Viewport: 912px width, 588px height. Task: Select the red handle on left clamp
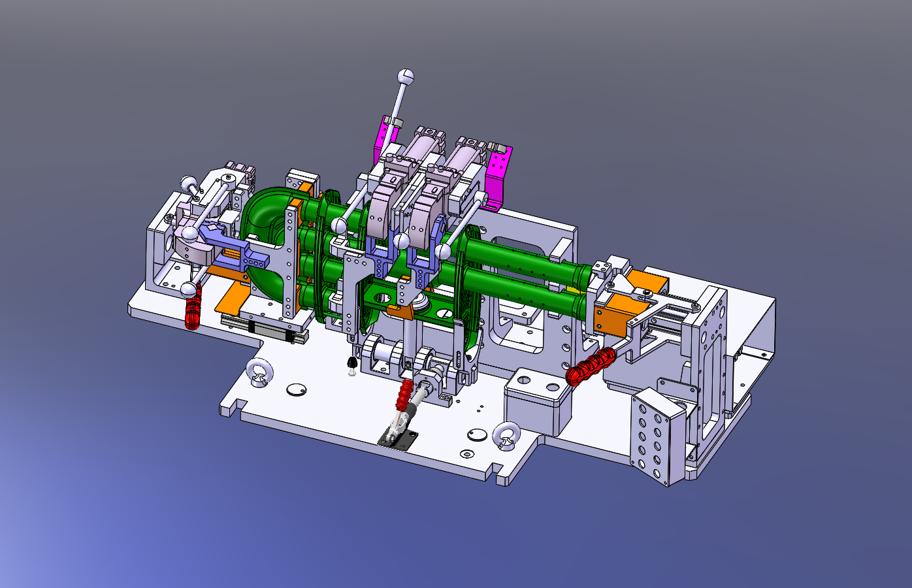click(193, 311)
